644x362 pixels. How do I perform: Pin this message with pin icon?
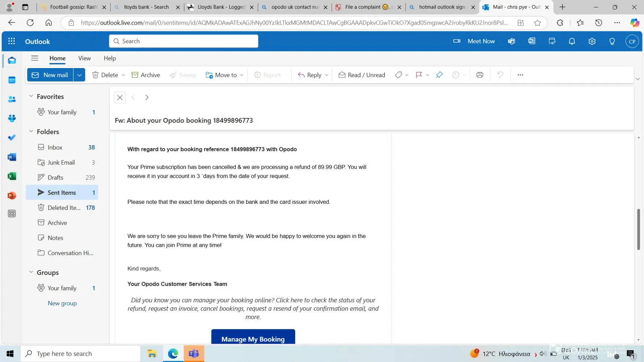(439, 75)
